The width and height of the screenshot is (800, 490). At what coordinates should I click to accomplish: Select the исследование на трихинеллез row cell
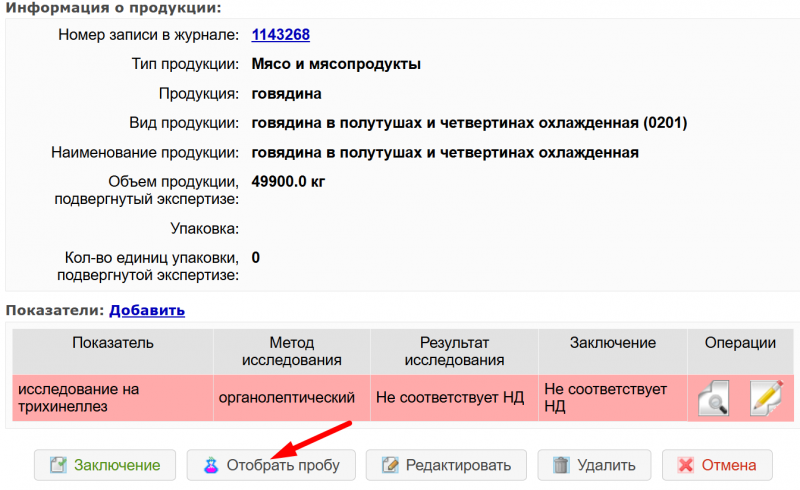(x=78, y=398)
